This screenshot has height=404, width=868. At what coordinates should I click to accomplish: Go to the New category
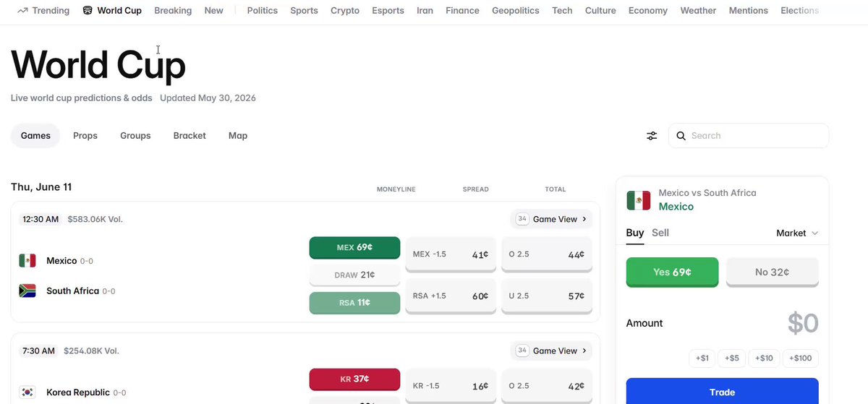[x=214, y=10]
